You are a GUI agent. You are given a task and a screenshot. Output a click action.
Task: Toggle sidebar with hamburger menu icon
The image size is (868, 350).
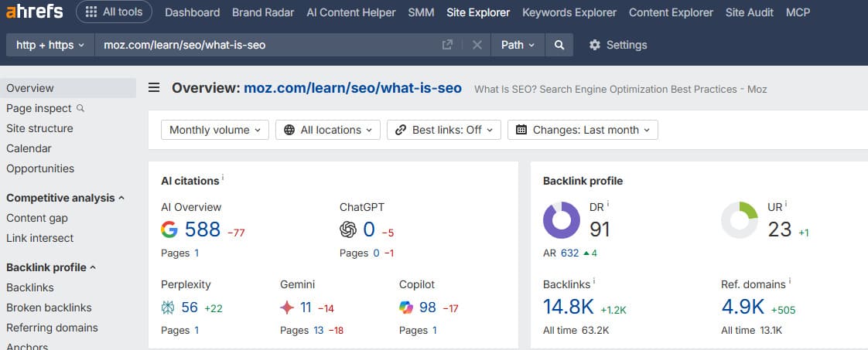click(x=154, y=88)
